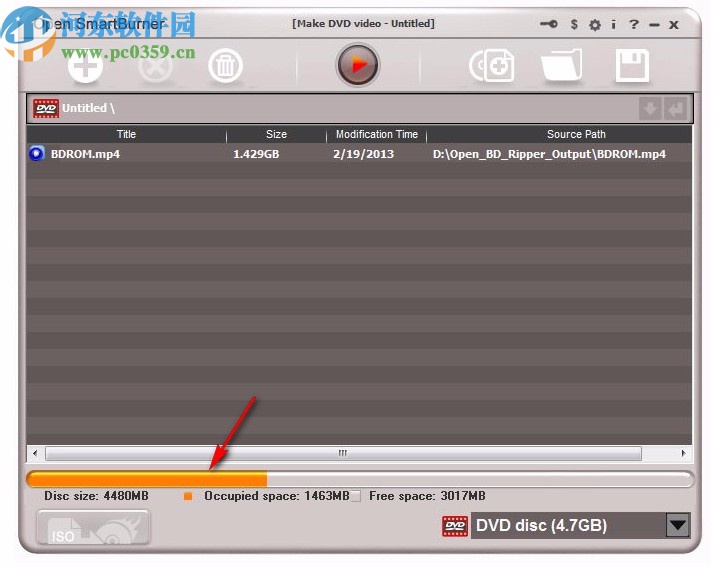Minimize the SmartBurner window
Image resolution: width=713 pixels, height=567 pixels.
pyautogui.click(x=654, y=25)
